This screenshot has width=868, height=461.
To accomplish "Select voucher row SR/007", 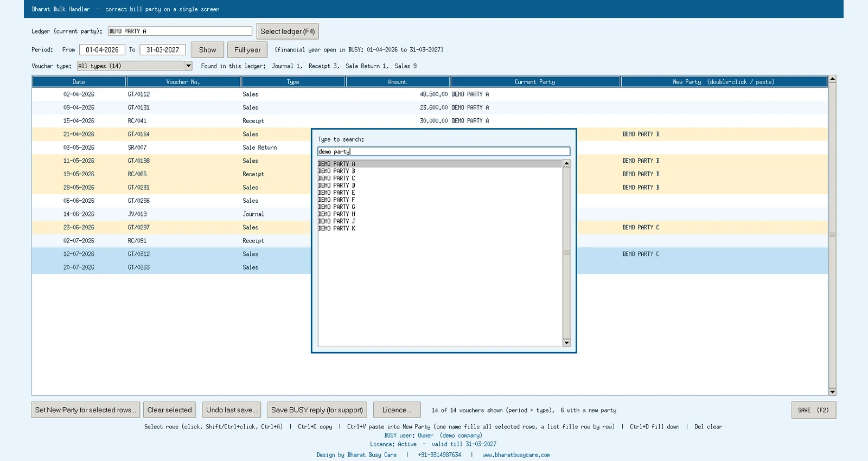I will [x=430, y=148].
